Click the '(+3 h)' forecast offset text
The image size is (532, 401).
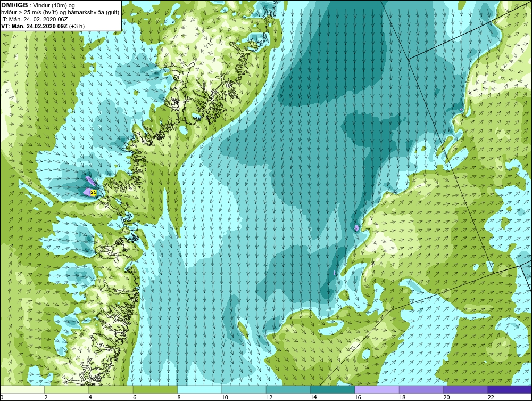(77, 26)
